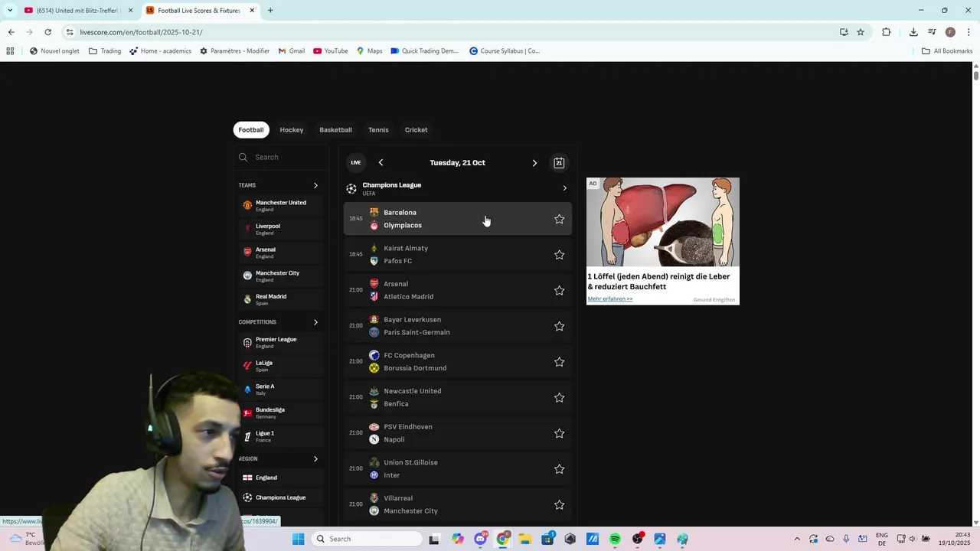Image resolution: width=980 pixels, height=551 pixels.
Task: Open the Trading bookmarks folder
Action: tap(105, 51)
